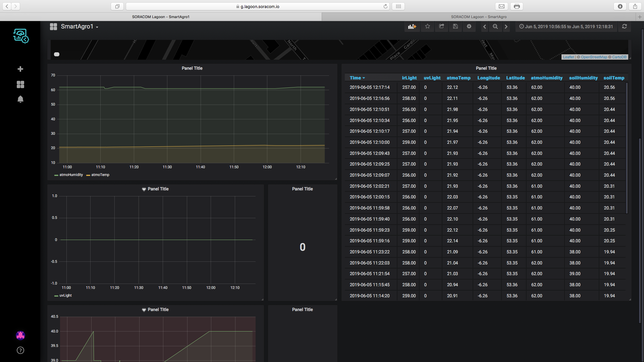Screen dimensions: 644x362
Task: Open the OpenStreetMap attribution link
Action: pos(594,57)
